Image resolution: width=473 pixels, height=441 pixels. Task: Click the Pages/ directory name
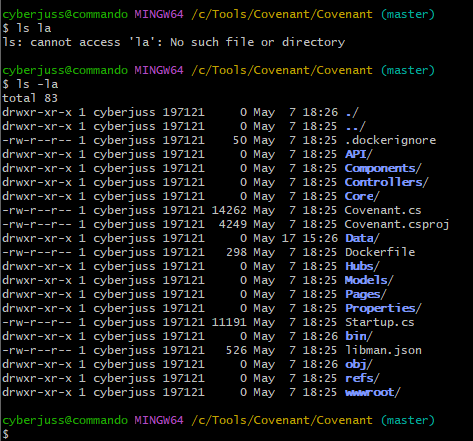[x=366, y=294]
